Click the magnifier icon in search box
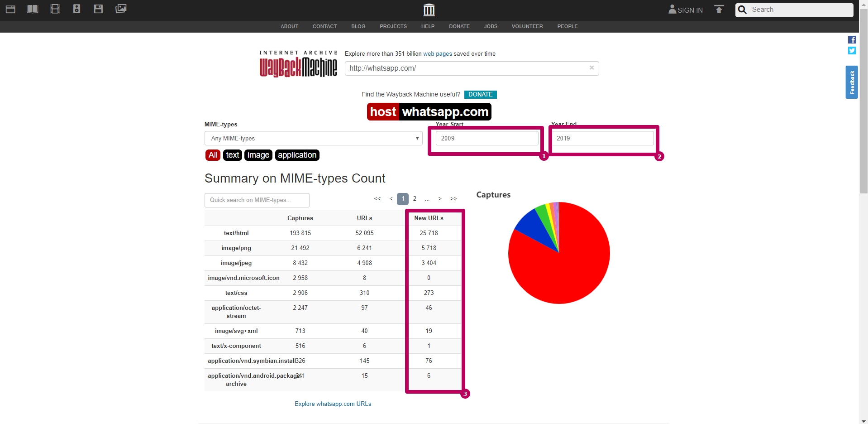Viewport: 868px width, 424px height. click(x=743, y=10)
